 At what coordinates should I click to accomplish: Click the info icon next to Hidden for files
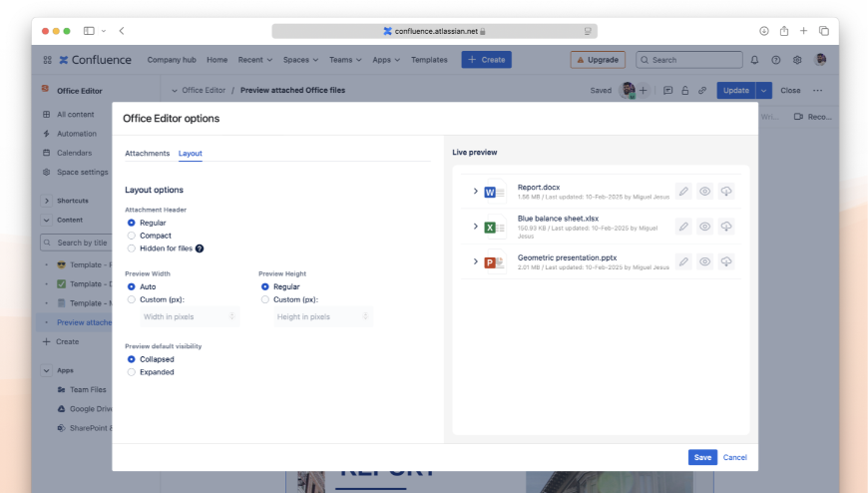[200, 248]
